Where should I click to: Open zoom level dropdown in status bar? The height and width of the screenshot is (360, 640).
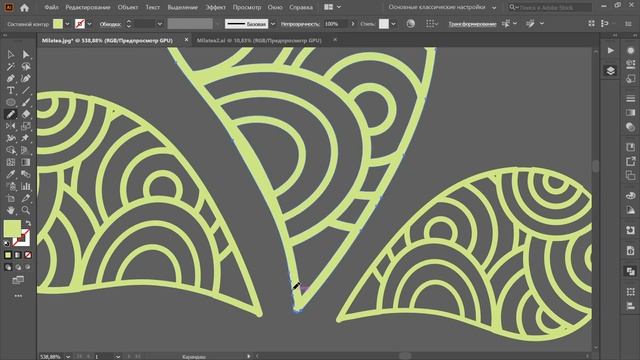tap(68, 357)
